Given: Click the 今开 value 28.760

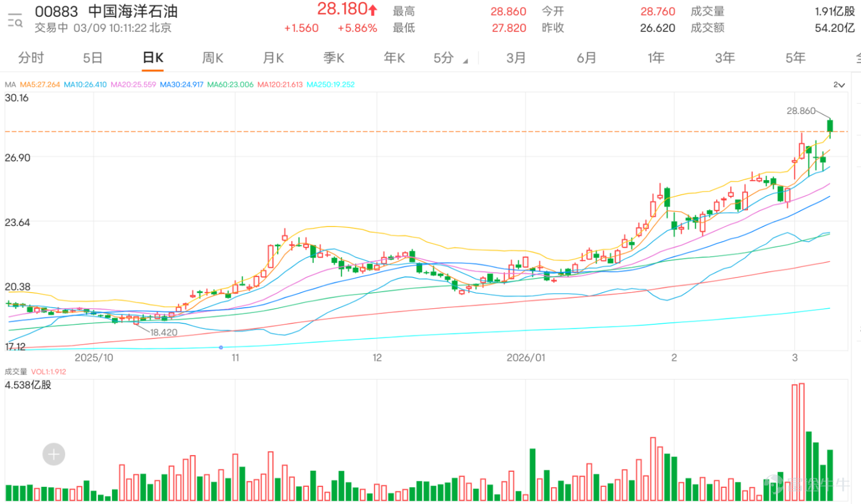Looking at the screenshot, I should pyautogui.click(x=658, y=11).
